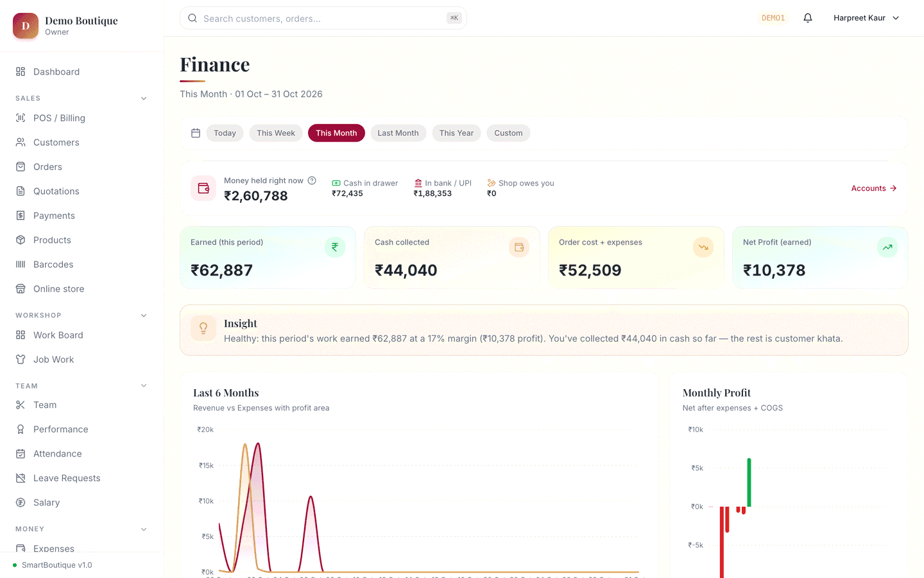Screen dimensions: 924x578
Task: Click the Barcodes icon in the sidebar
Action: pos(21,265)
